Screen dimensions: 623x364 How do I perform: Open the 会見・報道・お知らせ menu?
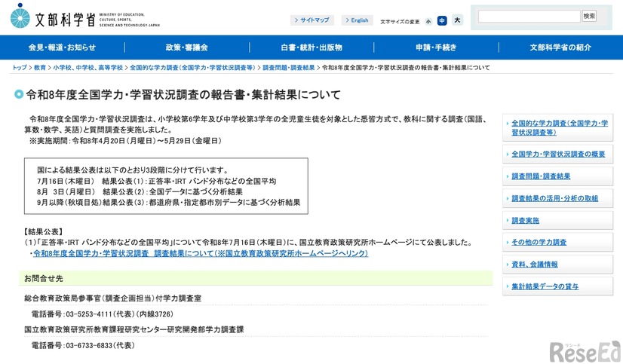click(63, 47)
